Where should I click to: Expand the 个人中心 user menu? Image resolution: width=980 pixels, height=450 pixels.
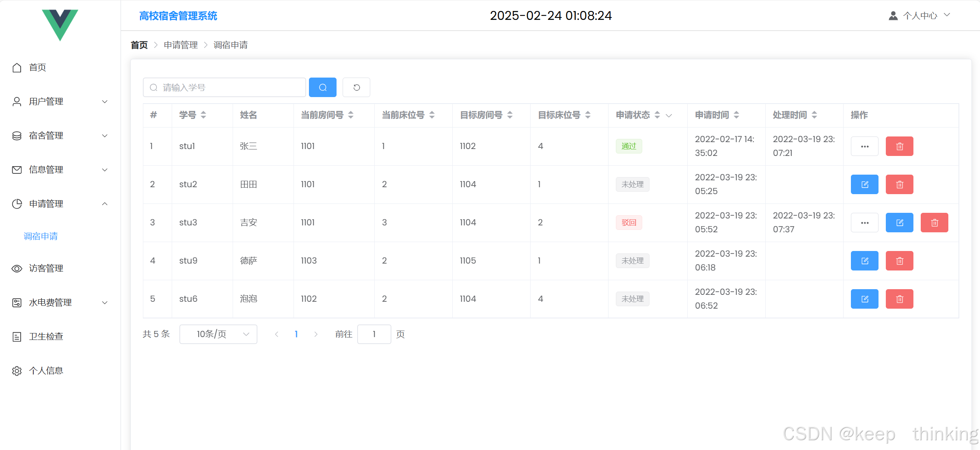920,15
